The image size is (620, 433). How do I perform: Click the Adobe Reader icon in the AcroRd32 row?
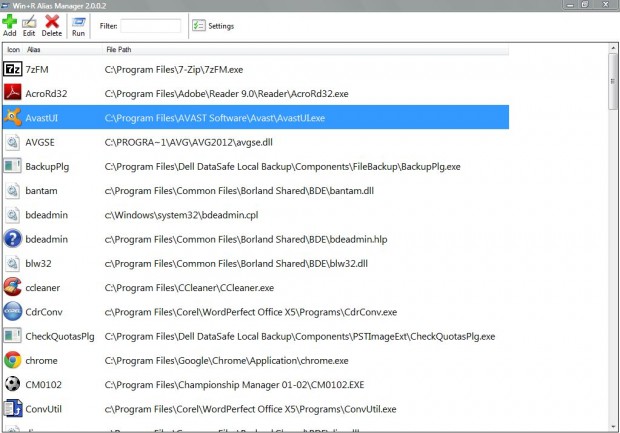[12, 93]
